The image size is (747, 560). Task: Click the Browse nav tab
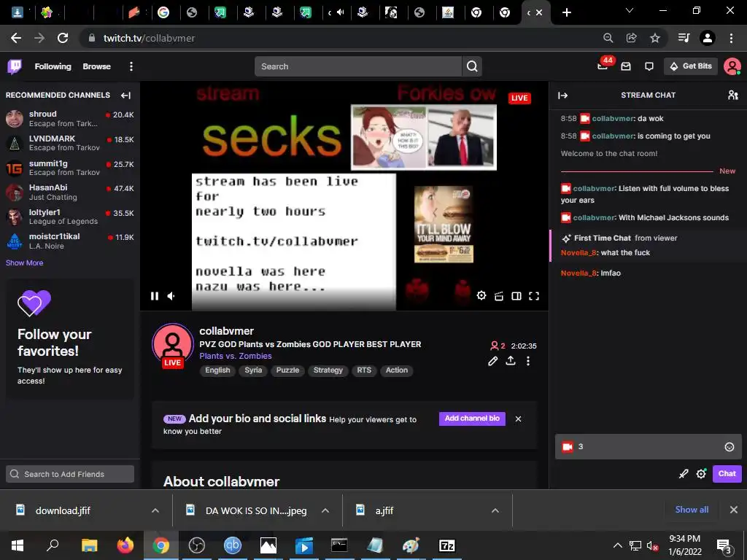tap(97, 66)
